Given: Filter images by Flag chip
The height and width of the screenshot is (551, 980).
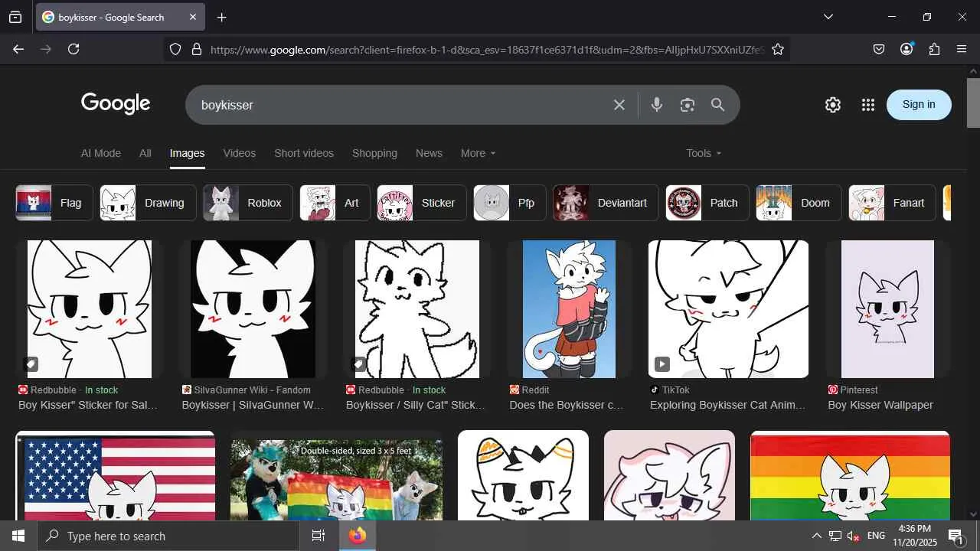Looking at the screenshot, I should click(54, 203).
